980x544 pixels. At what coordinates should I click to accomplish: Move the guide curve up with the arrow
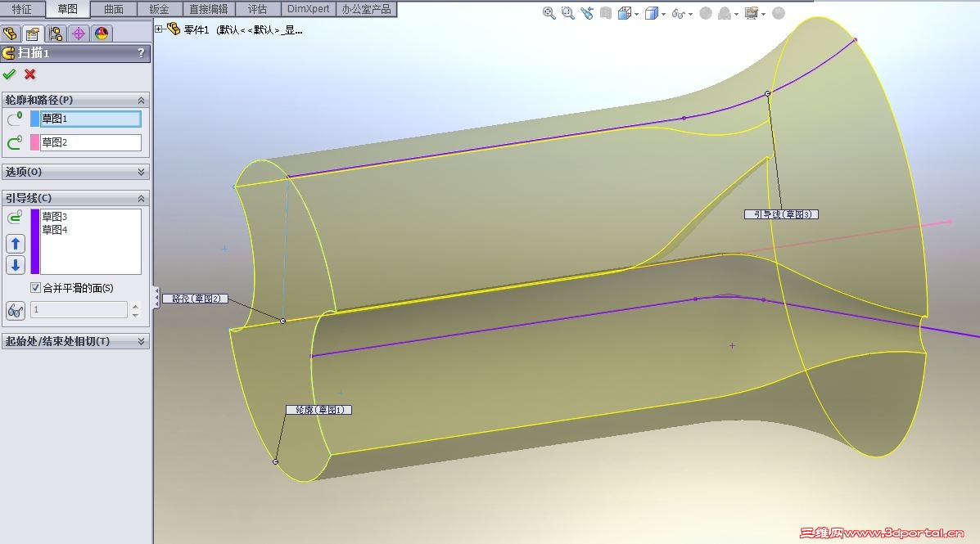16,244
